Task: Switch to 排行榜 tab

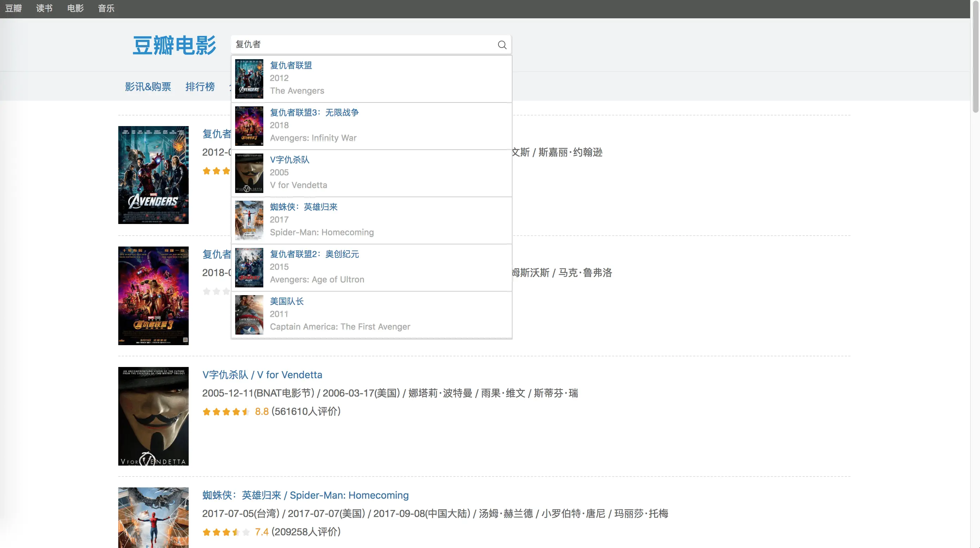Action: [200, 87]
